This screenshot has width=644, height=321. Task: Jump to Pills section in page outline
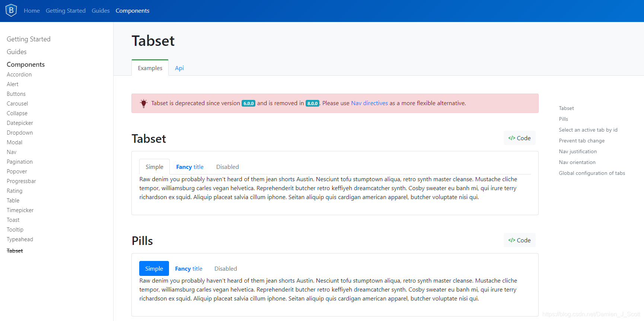563,119
